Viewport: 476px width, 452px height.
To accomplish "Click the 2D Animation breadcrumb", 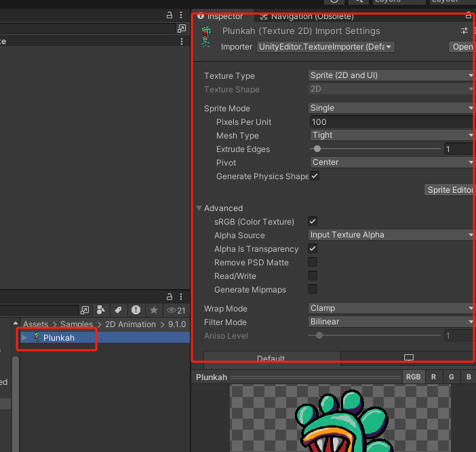I will click(x=130, y=324).
